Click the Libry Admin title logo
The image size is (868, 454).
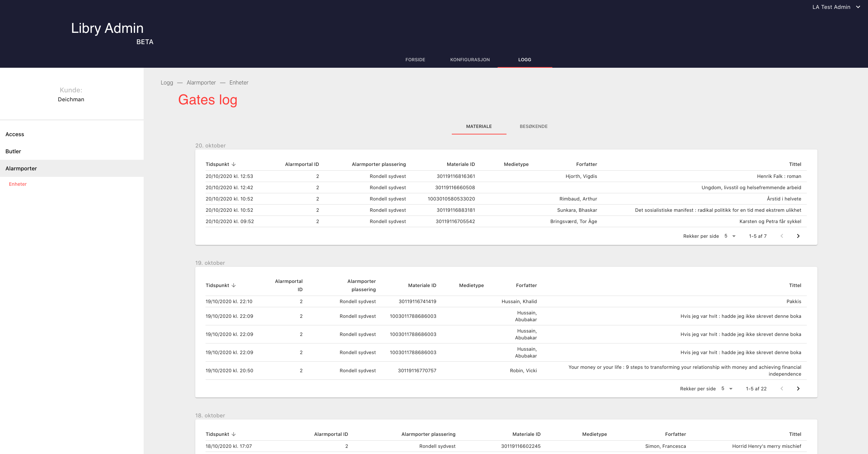point(107,28)
